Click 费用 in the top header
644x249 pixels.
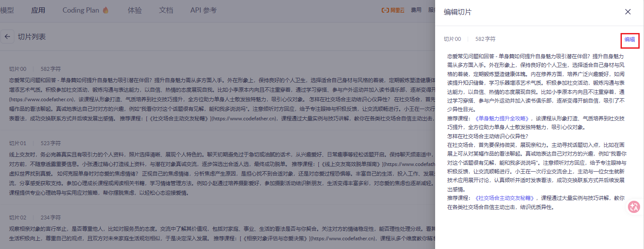coord(416,10)
